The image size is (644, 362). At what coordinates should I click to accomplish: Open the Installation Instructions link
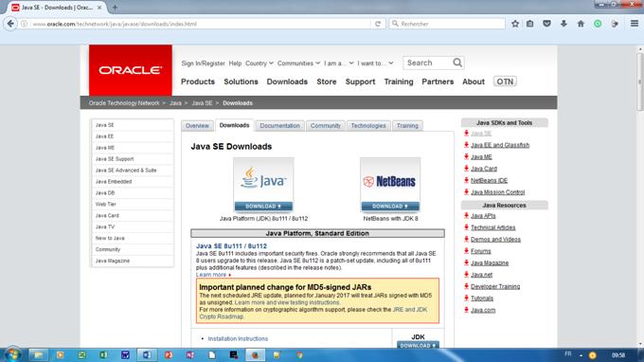click(x=238, y=338)
